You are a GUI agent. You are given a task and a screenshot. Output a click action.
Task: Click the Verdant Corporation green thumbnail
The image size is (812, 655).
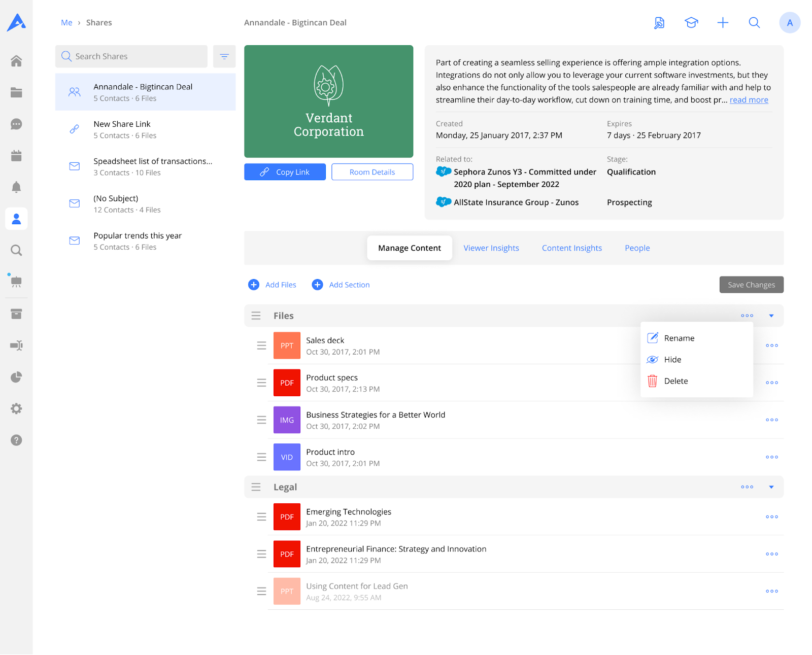point(328,101)
